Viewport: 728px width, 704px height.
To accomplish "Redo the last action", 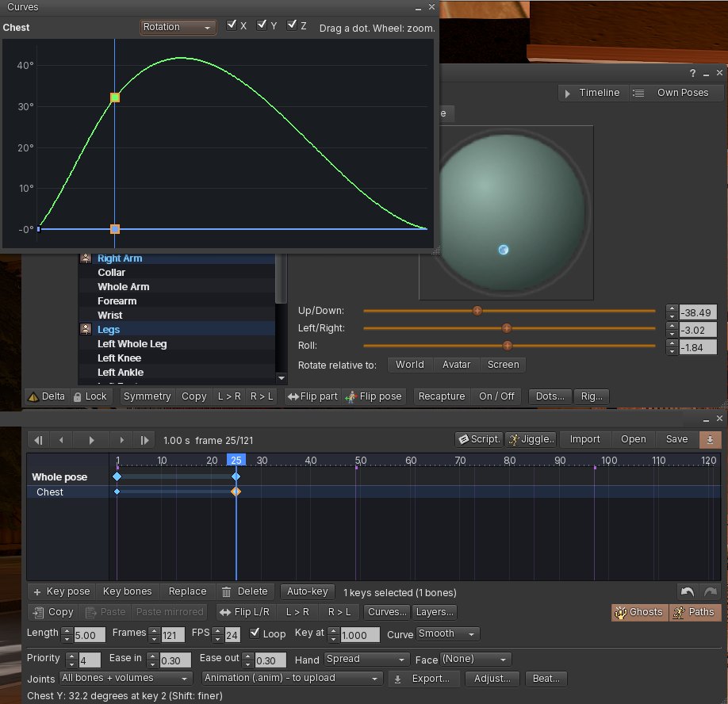I will point(710,591).
